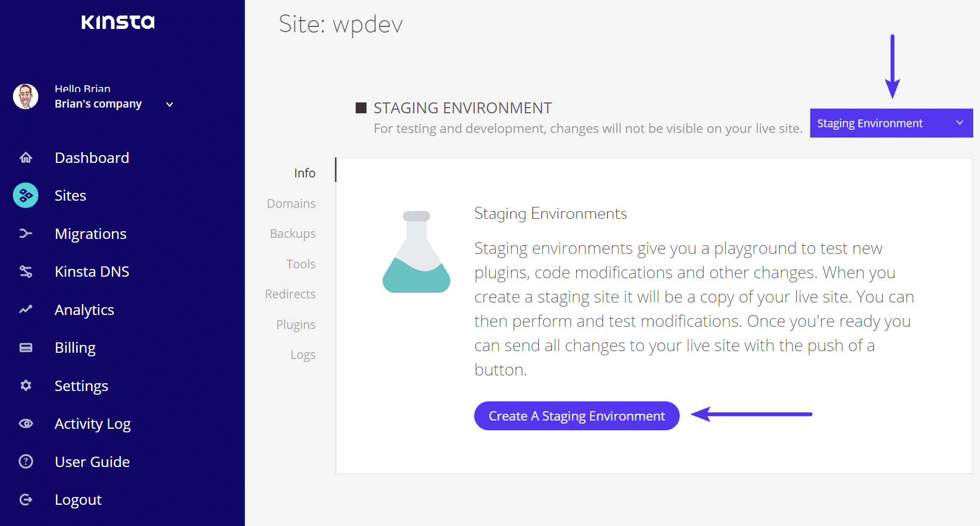Select the Analytics chart icon

coord(25,309)
